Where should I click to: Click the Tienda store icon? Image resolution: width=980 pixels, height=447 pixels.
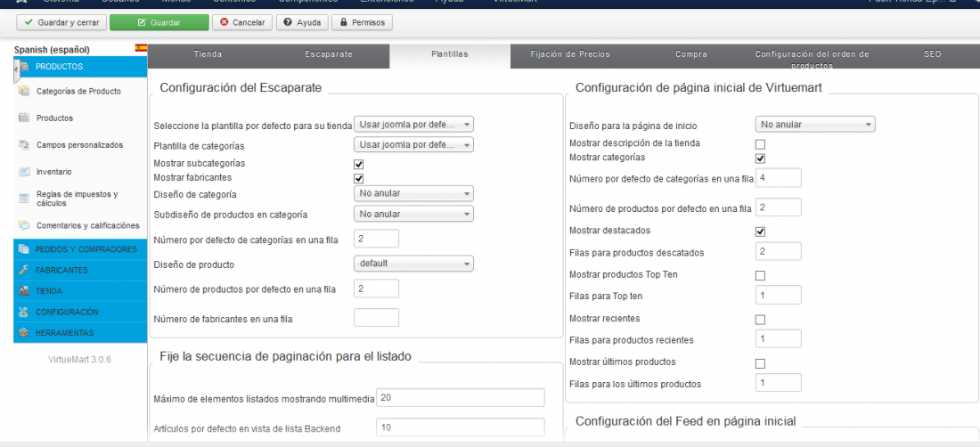24,291
